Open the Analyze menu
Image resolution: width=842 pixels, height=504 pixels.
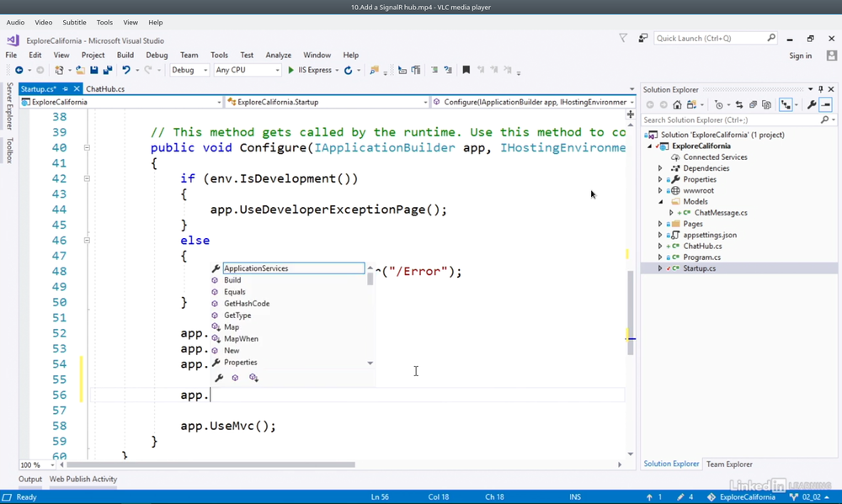coord(278,56)
